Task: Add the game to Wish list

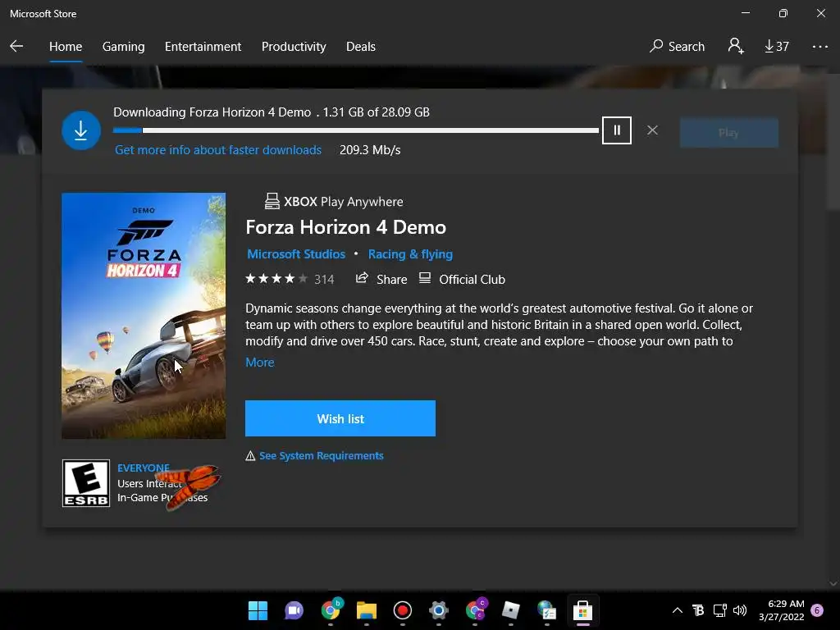Action: pos(340,418)
